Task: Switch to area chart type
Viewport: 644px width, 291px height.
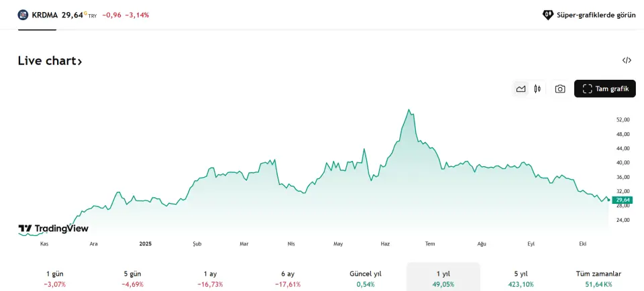Action: (x=521, y=89)
